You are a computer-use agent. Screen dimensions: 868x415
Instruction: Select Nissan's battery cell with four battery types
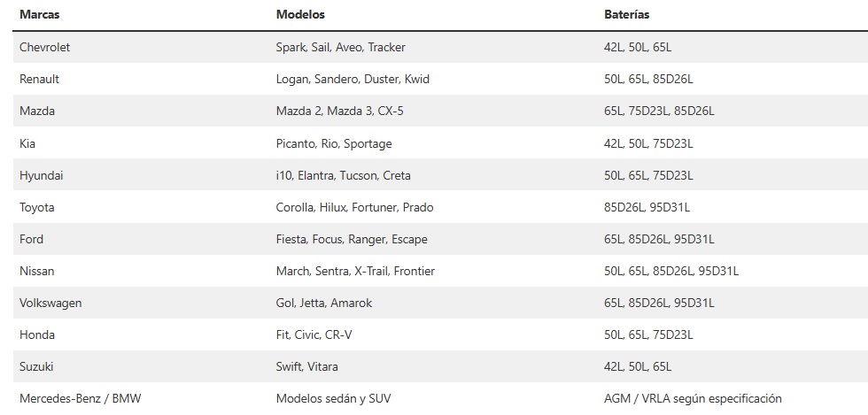(670, 271)
